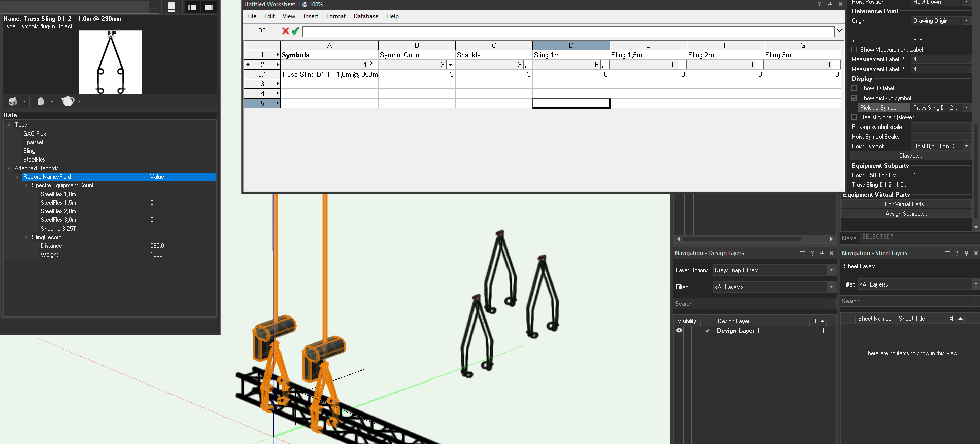Open the Origin dropdown showing Drawing Origin
Image resolution: width=980 pixels, height=444 pixels.
click(x=940, y=21)
